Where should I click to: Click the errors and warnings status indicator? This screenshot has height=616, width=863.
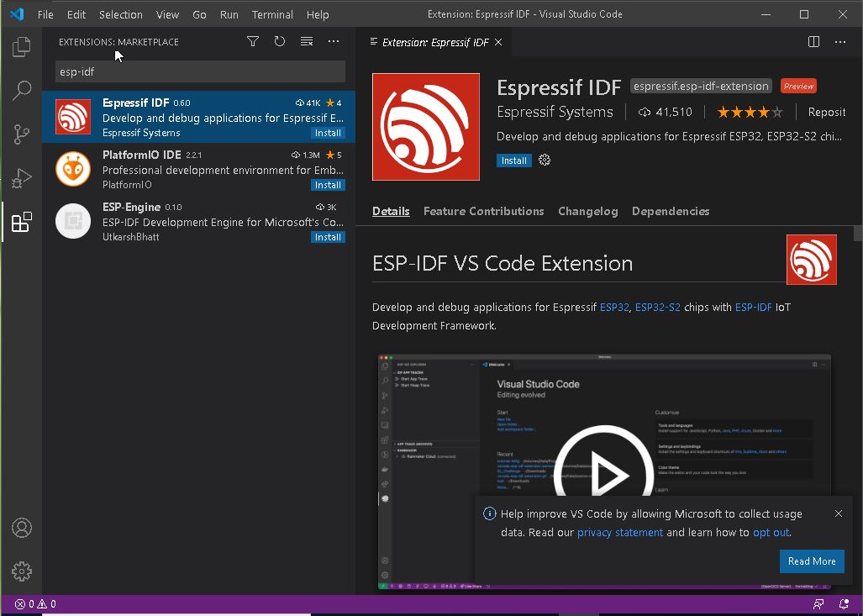pyautogui.click(x=35, y=604)
